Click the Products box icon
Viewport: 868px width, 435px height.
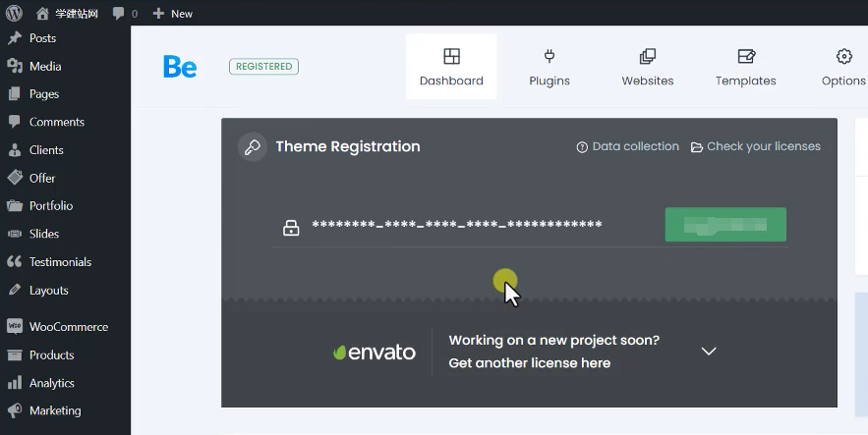(x=15, y=354)
